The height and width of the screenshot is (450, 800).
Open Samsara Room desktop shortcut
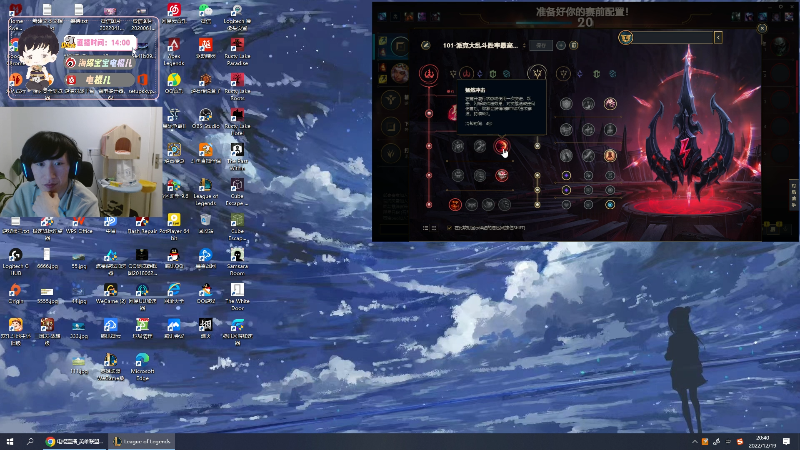[237, 261]
